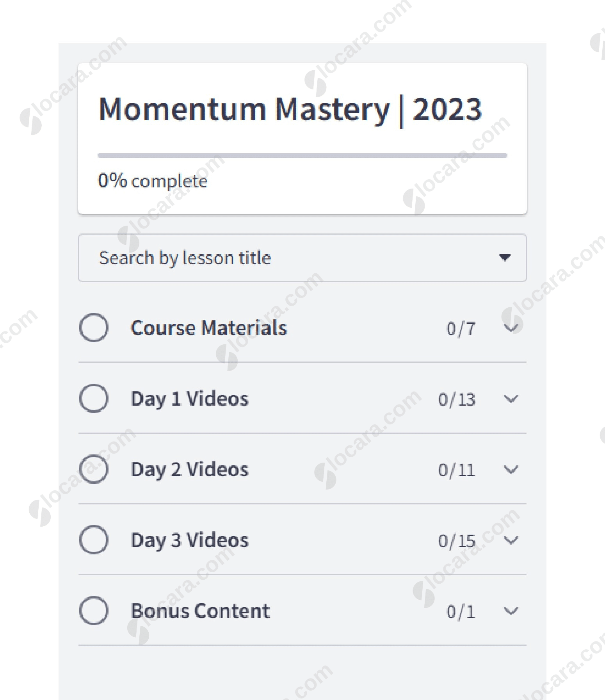The width and height of the screenshot is (605, 700).
Task: Select the Momentum Mastery 2023 course title
Action: [290, 109]
